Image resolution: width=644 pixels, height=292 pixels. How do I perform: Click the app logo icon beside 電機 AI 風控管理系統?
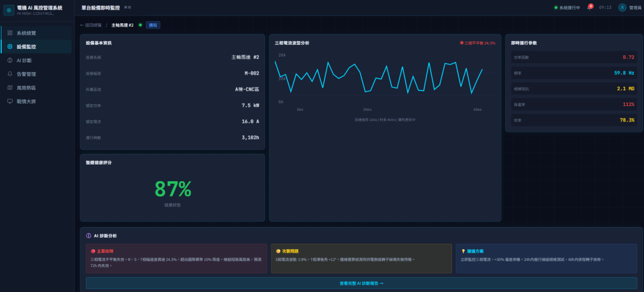tap(8, 10)
